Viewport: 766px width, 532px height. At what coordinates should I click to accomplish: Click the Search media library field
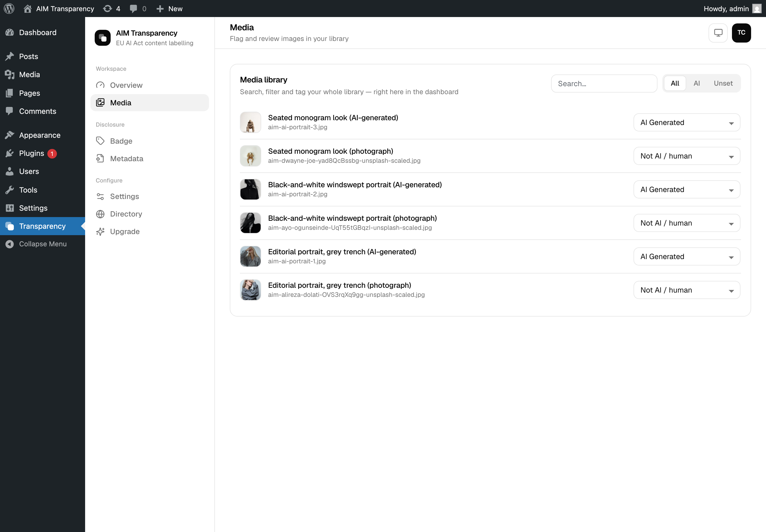click(604, 83)
